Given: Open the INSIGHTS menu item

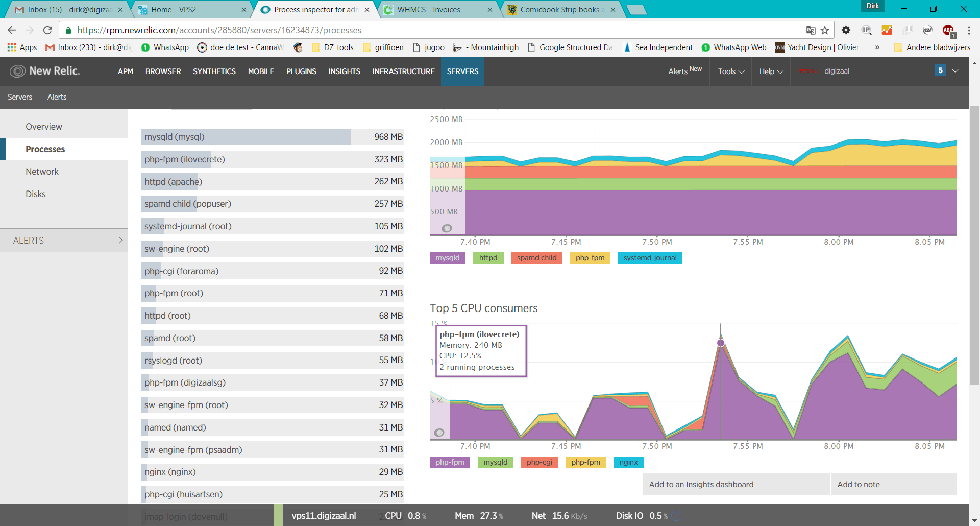Looking at the screenshot, I should 345,71.
